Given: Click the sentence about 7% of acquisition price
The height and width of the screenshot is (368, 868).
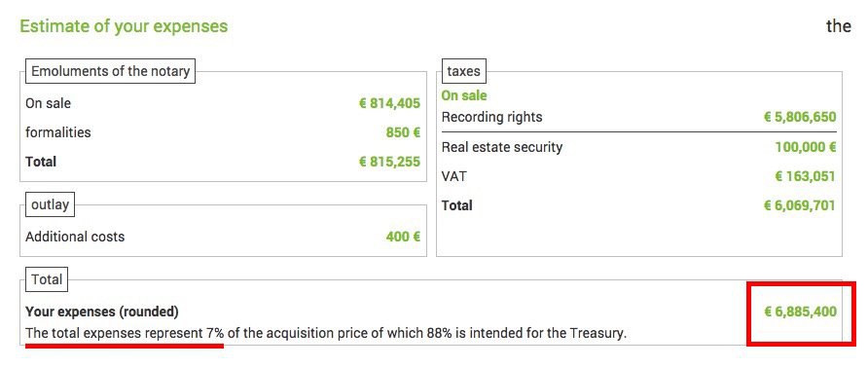Looking at the screenshot, I should click(326, 334).
